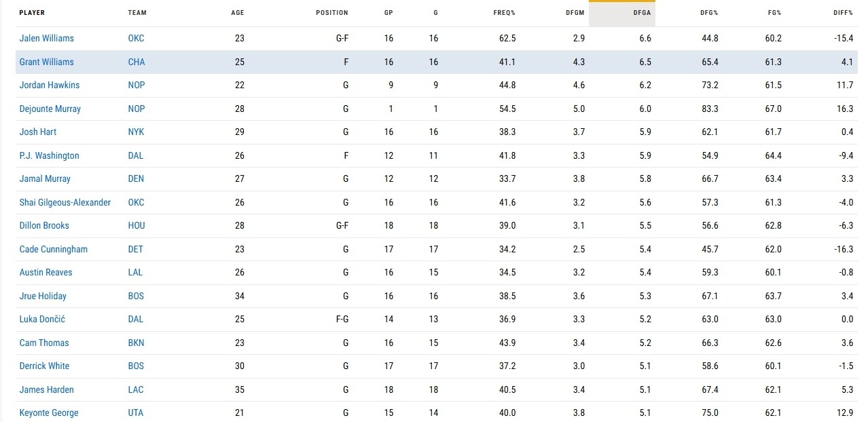Sort by the FREQ% column header
The image size is (868, 422).
click(505, 13)
